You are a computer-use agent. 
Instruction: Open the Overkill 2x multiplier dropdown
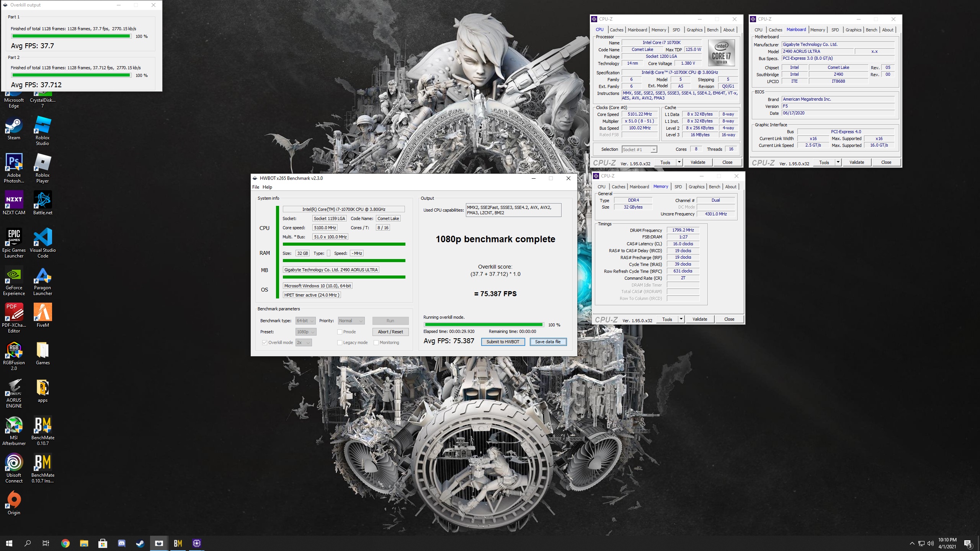point(304,342)
